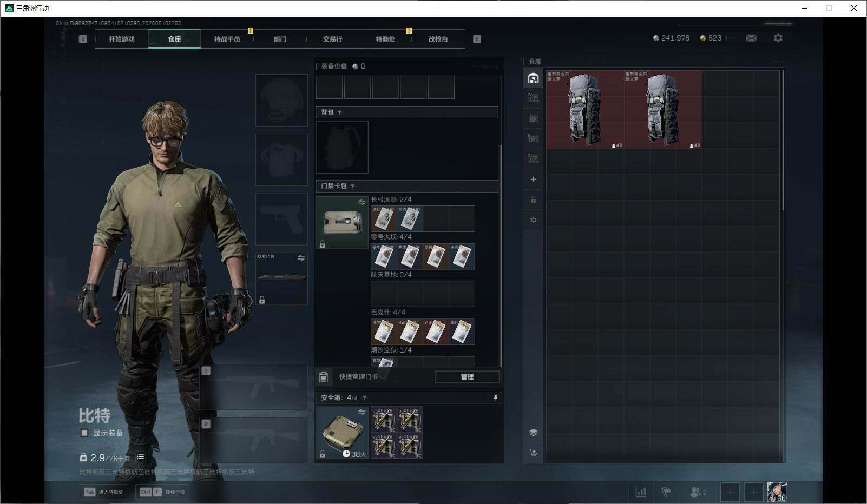Select the 安全箱 safe box showing 38天
The image size is (867, 504).
point(342,433)
